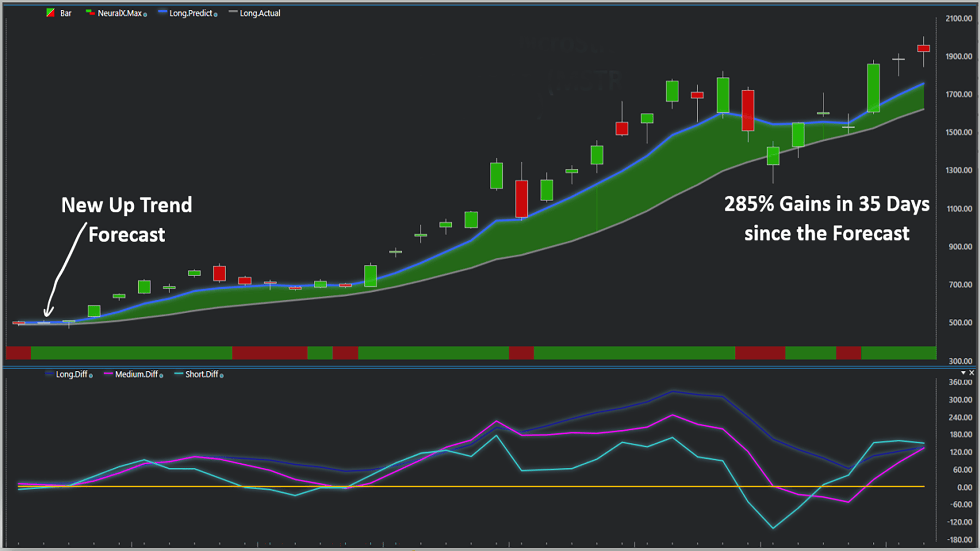Click the gray Long.Actual legend line icon
The height and width of the screenshot is (551, 980).
pos(233,12)
